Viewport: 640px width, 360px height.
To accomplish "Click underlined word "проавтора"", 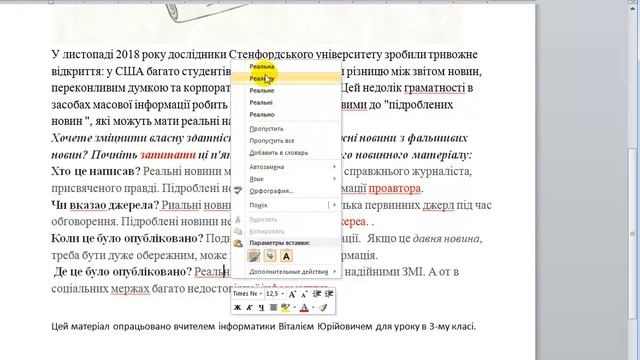I will pyautogui.click(x=394, y=189).
